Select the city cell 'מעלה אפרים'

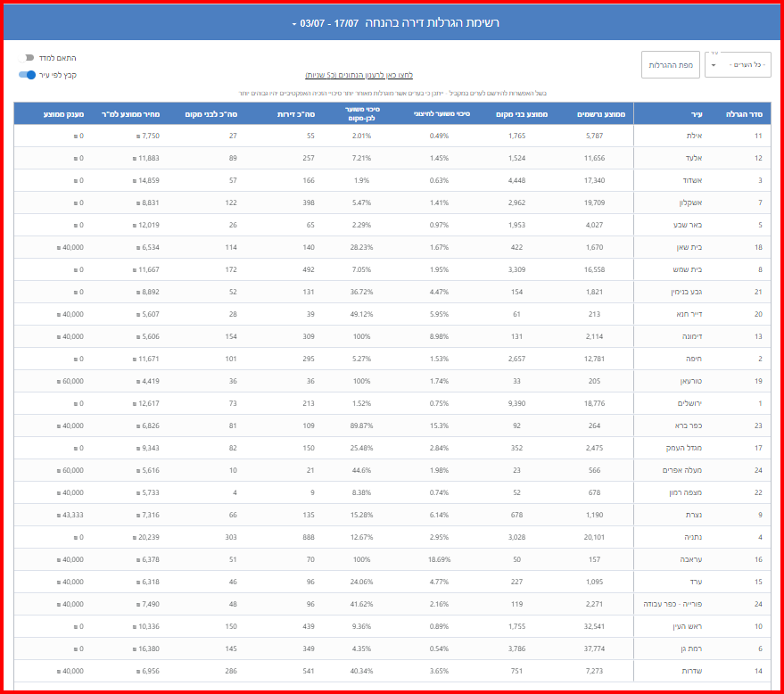click(x=682, y=470)
